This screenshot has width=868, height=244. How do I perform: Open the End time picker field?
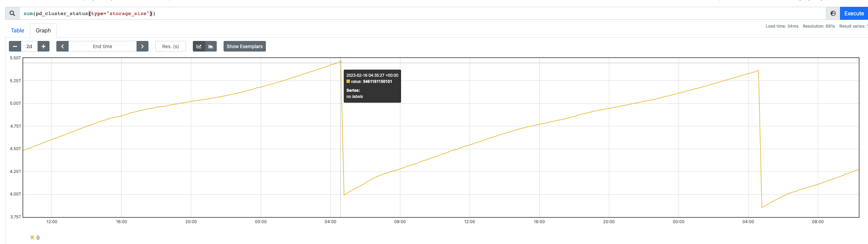pyautogui.click(x=102, y=46)
